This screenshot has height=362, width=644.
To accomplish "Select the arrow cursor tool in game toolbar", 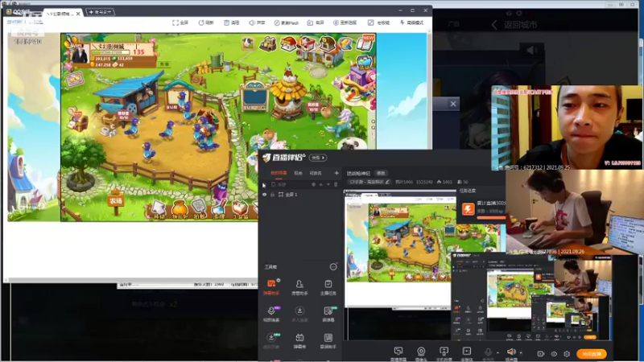I will (x=158, y=210).
